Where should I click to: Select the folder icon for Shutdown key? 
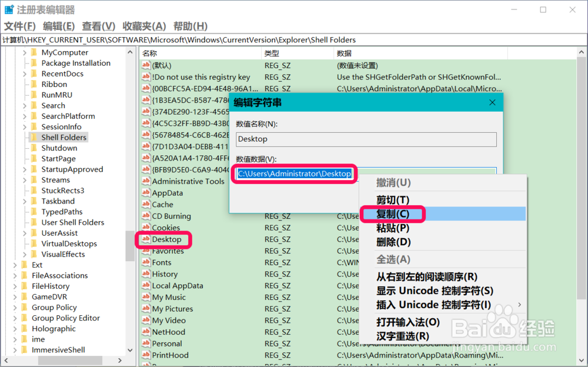click(34, 148)
